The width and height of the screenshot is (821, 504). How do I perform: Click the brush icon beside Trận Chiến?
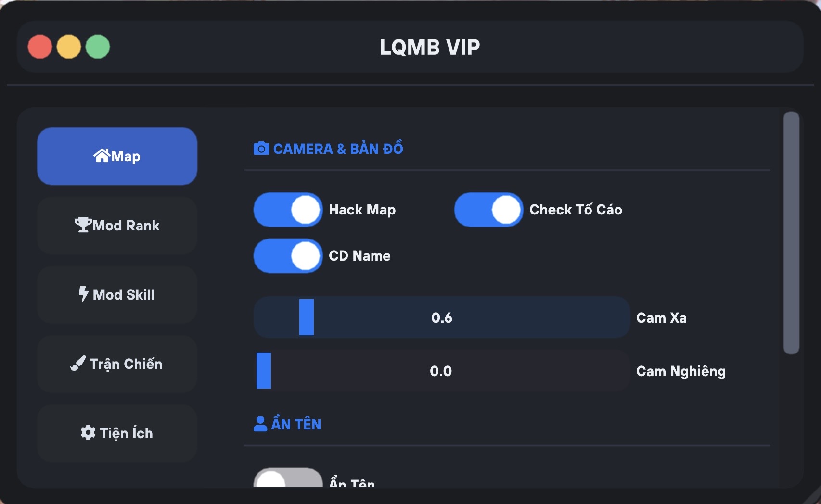click(x=78, y=364)
